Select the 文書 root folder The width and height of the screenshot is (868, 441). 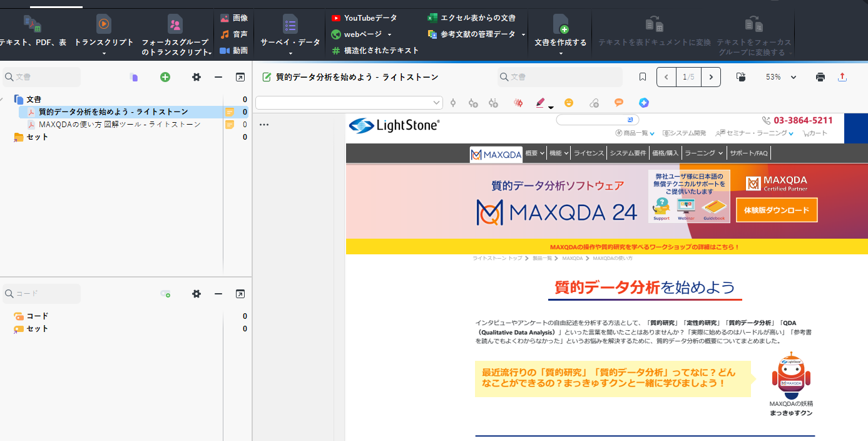pyautogui.click(x=34, y=100)
